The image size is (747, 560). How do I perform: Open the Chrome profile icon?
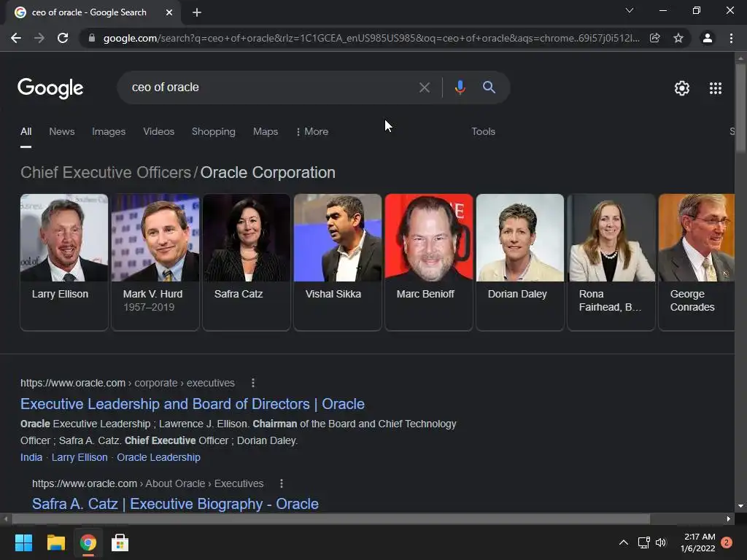coord(708,38)
